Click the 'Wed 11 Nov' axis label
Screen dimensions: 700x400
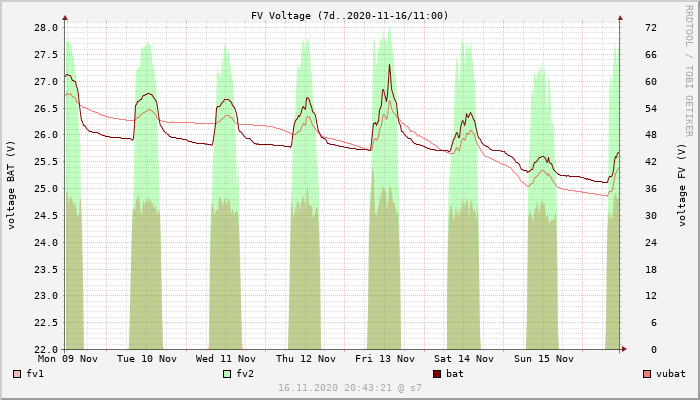coord(226,358)
